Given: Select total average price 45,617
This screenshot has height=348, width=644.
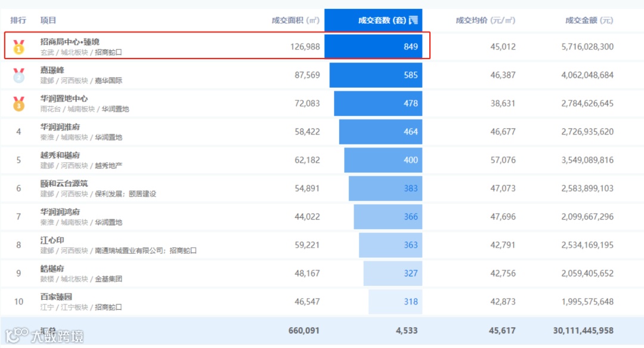Looking at the screenshot, I should tap(502, 331).
